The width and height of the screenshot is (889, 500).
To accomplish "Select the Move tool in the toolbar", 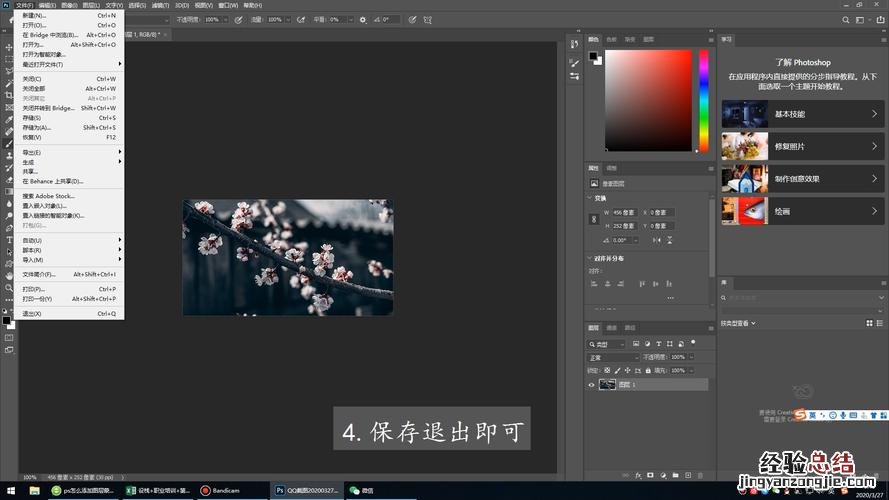I will [x=9, y=47].
